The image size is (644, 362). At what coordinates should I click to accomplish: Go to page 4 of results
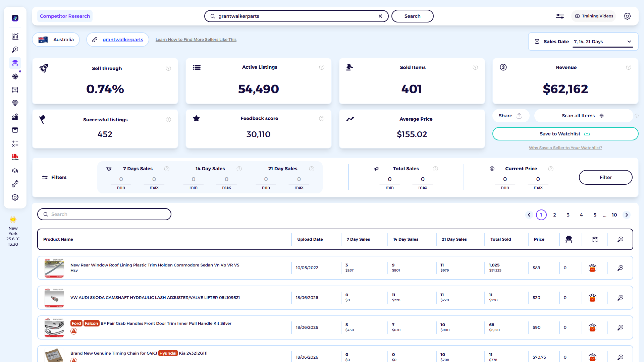[x=582, y=215]
